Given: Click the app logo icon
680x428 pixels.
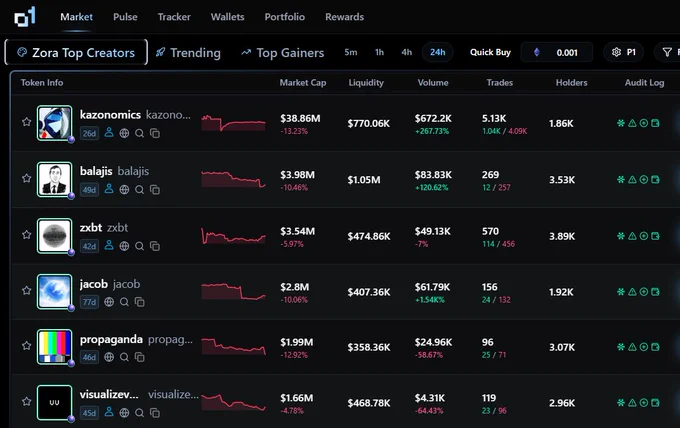Looking at the screenshot, I should tap(25, 17).
